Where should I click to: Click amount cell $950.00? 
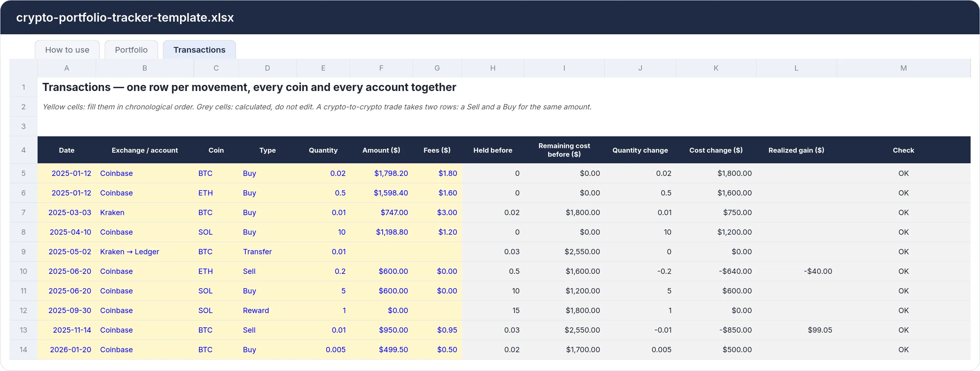381,330
